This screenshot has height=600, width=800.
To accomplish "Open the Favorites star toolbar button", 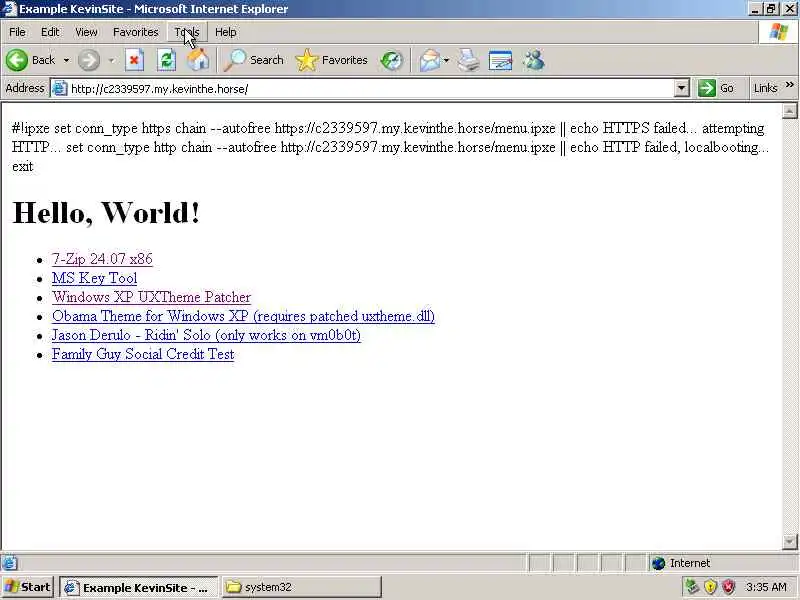I will 332,60.
